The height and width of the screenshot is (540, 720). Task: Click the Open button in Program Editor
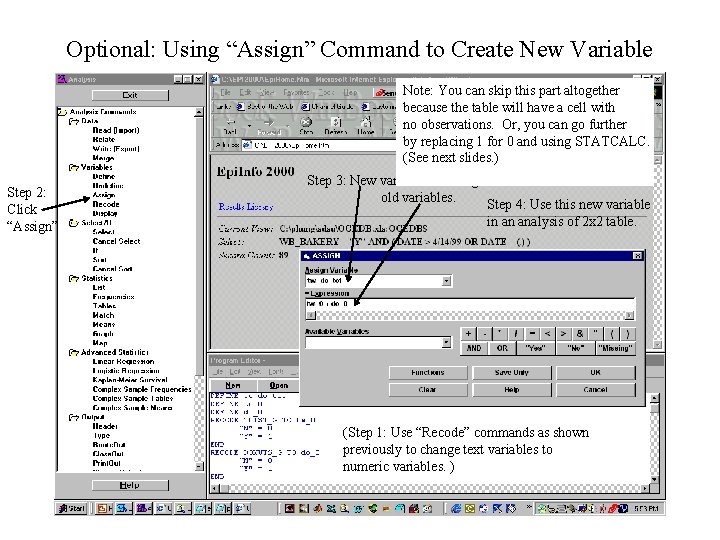pos(278,385)
